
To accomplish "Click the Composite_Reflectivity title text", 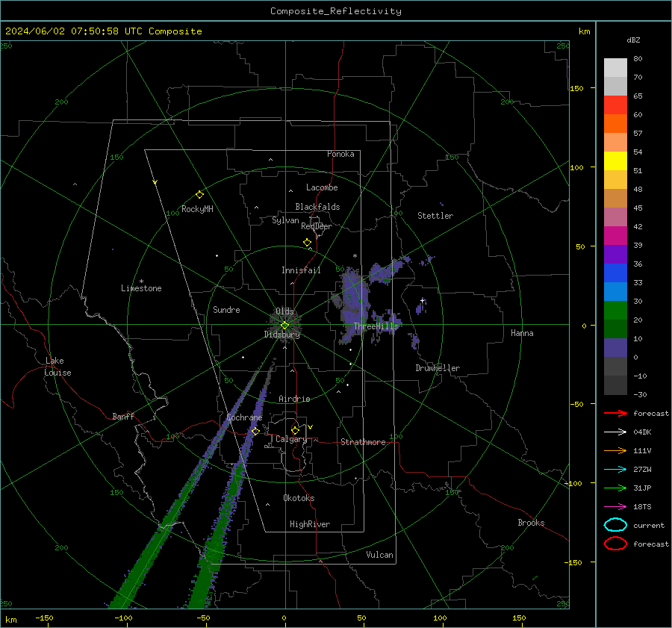I will [336, 11].
